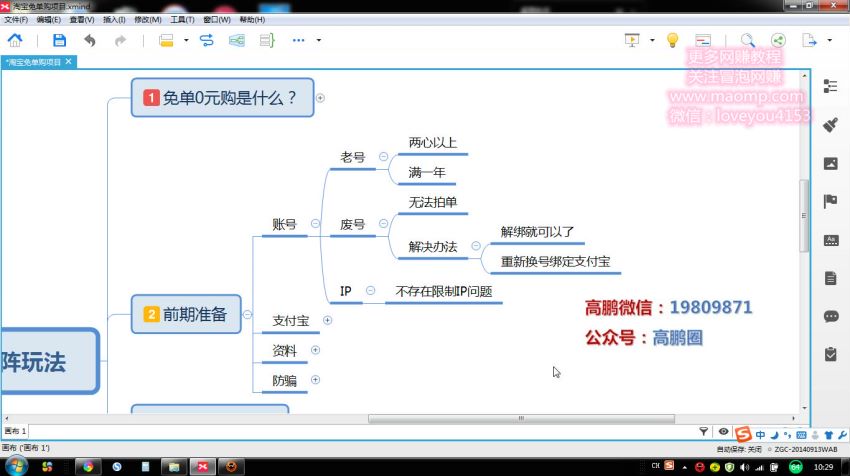Open the Task info panel
This screenshot has height=476, width=850.
pos(830,354)
